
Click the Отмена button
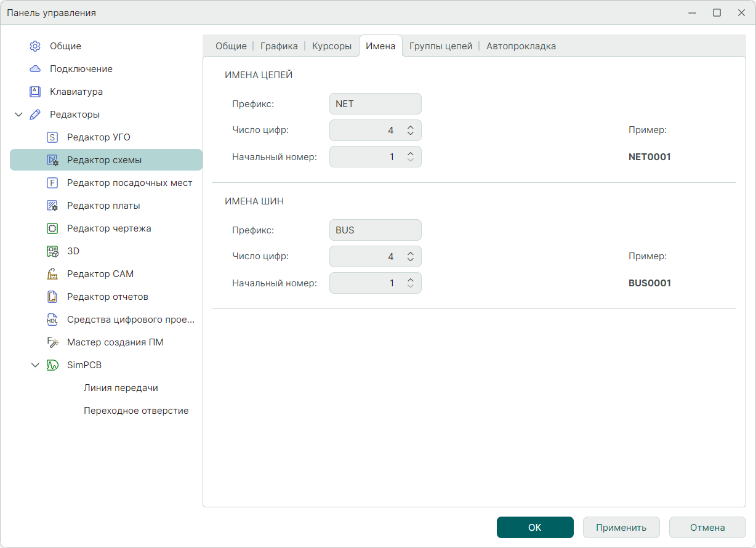pyautogui.click(x=707, y=528)
